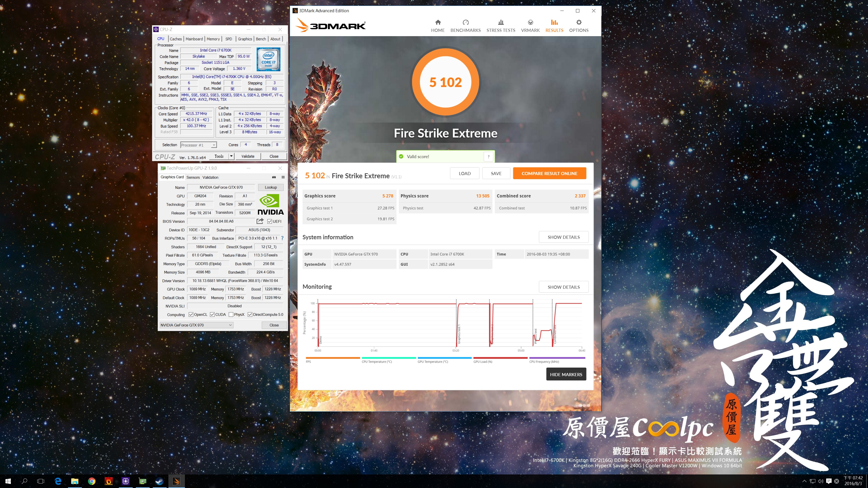
Task: Switch to the Mainboard tab in CPU-Z
Action: 194,39
